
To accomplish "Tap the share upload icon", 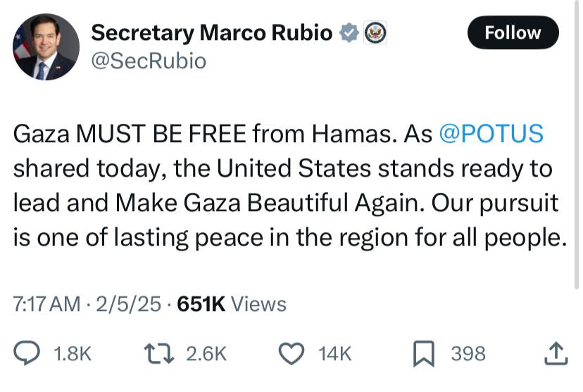I will click(556, 353).
